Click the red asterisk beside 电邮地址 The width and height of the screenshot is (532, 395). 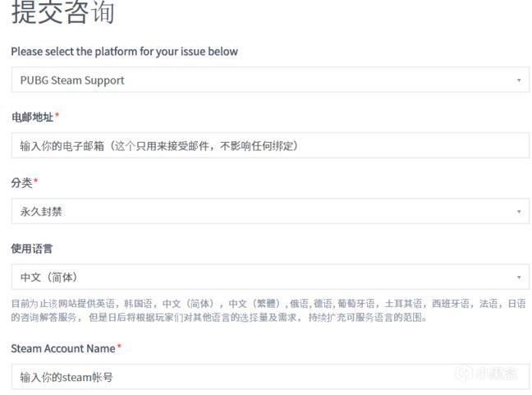57,117
